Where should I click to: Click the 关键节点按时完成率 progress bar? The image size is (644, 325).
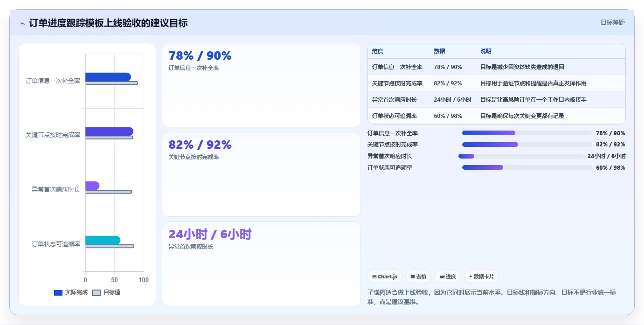pos(527,145)
